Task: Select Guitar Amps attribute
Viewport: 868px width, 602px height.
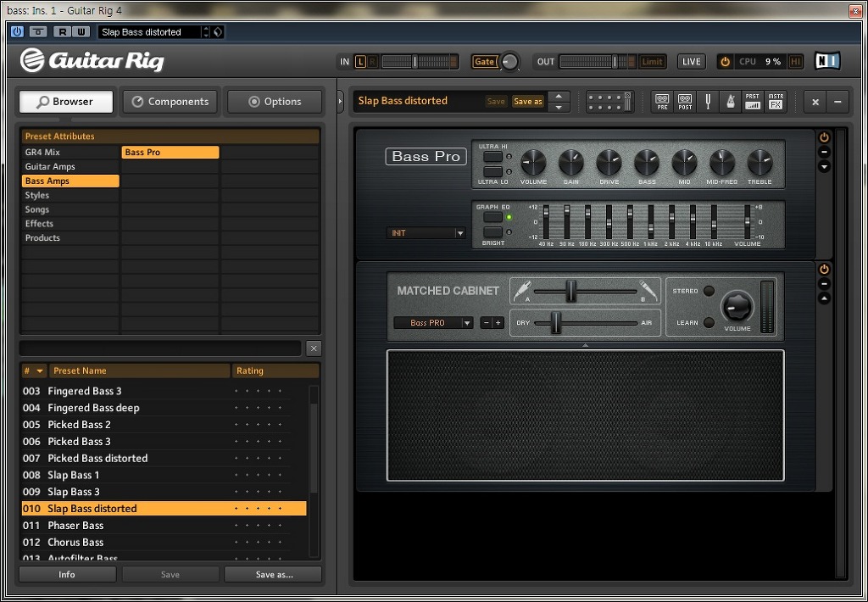Action: (70, 167)
